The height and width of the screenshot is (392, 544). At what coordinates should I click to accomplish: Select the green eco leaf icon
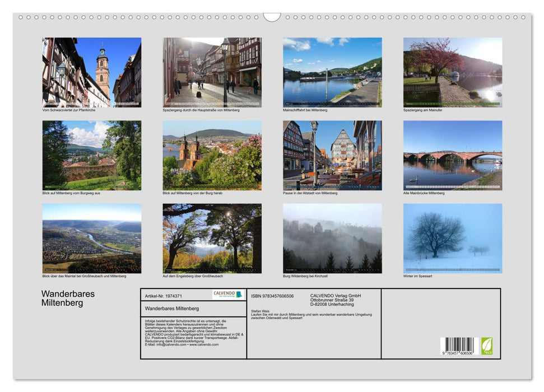pos(487,347)
